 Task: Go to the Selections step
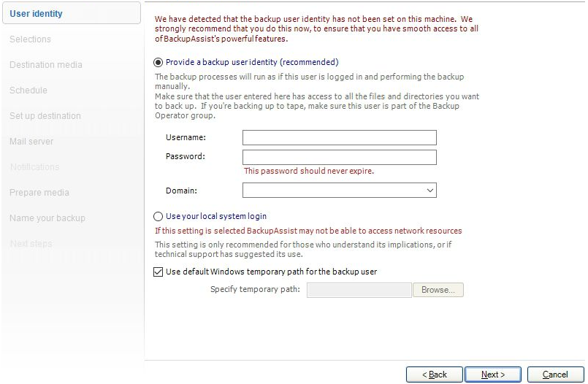pyautogui.click(x=31, y=39)
